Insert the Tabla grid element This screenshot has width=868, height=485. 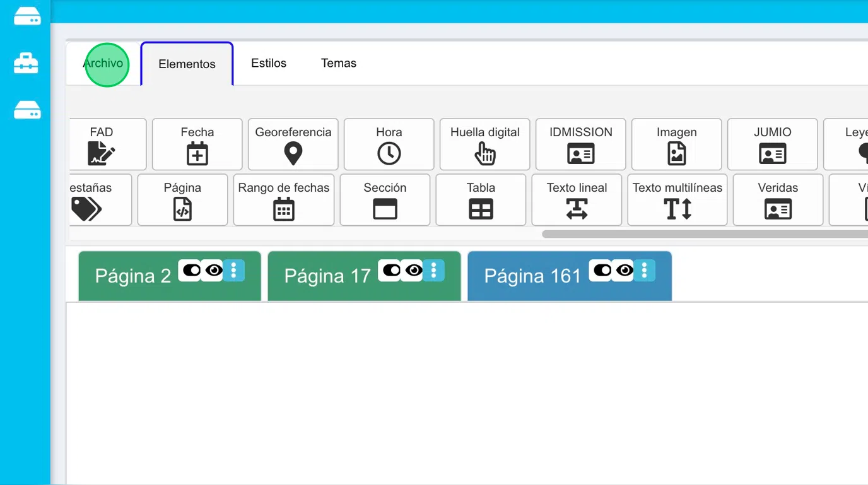pos(481,200)
